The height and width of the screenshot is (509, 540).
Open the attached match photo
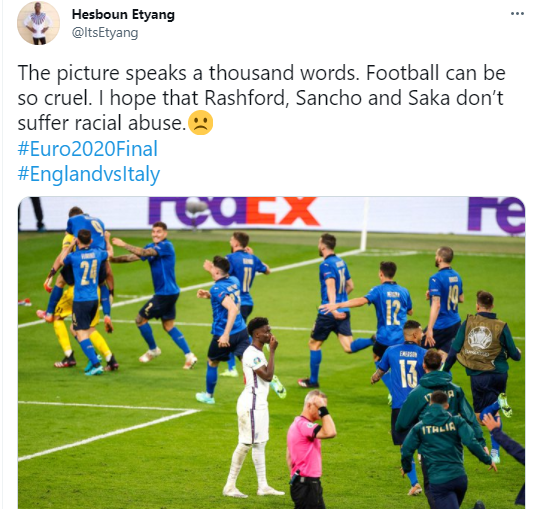pyautogui.click(x=271, y=352)
